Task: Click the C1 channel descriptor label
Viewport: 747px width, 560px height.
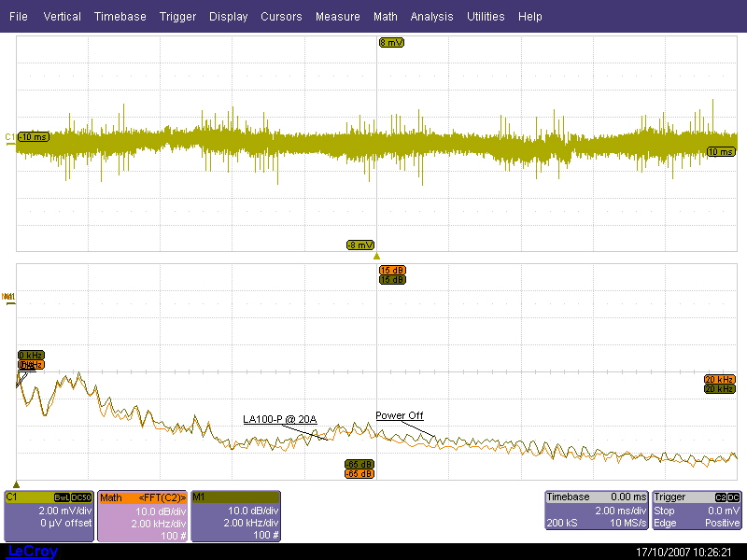Action: pos(11,497)
